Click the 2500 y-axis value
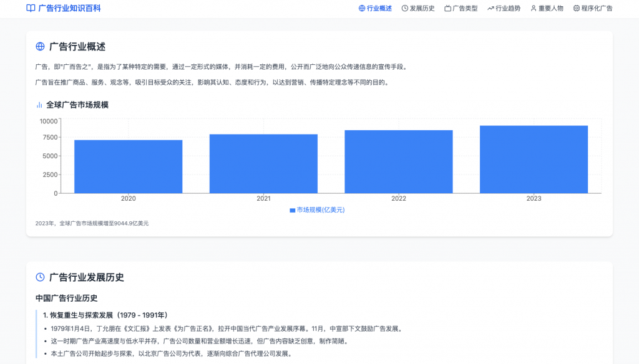The width and height of the screenshot is (639, 364). click(50, 175)
